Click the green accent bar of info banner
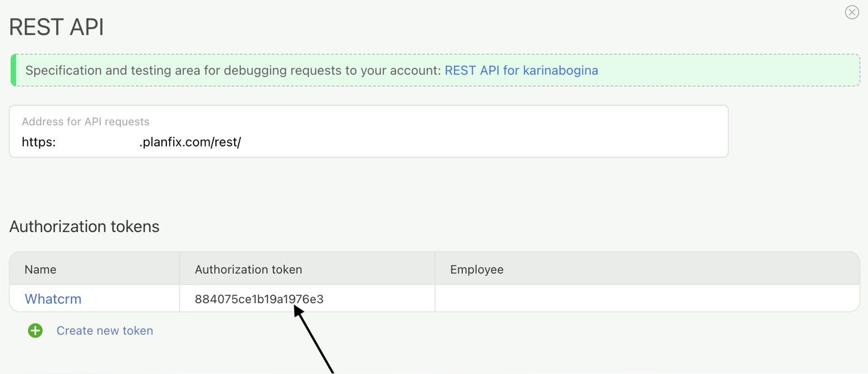868x374 pixels. click(x=13, y=70)
